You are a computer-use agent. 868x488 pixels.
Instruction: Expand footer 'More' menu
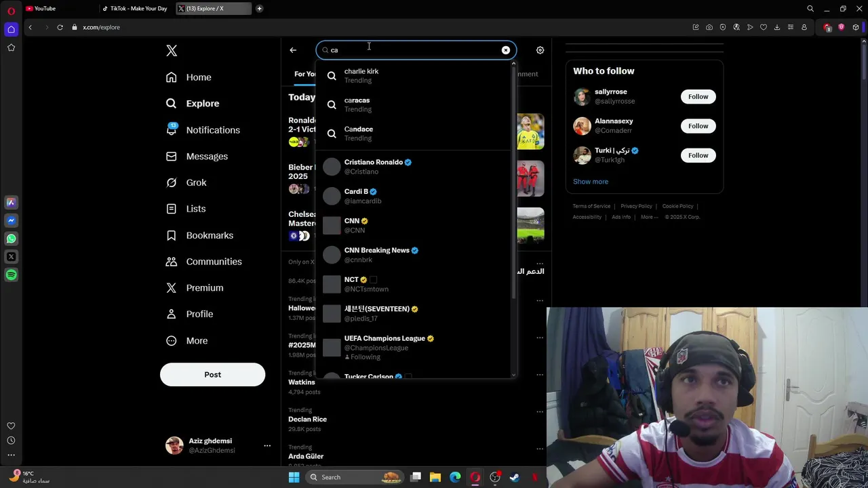pyautogui.click(x=649, y=217)
